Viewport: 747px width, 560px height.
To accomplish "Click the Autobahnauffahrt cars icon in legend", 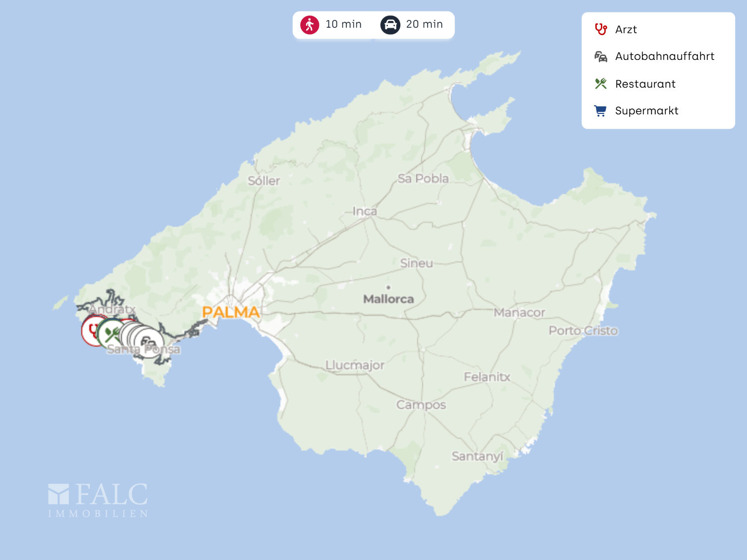I will [x=600, y=56].
